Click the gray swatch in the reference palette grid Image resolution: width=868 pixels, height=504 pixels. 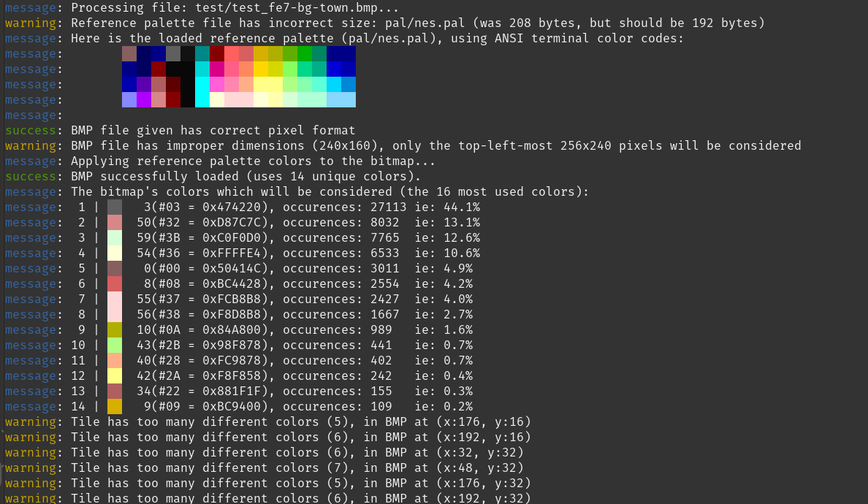(x=173, y=53)
